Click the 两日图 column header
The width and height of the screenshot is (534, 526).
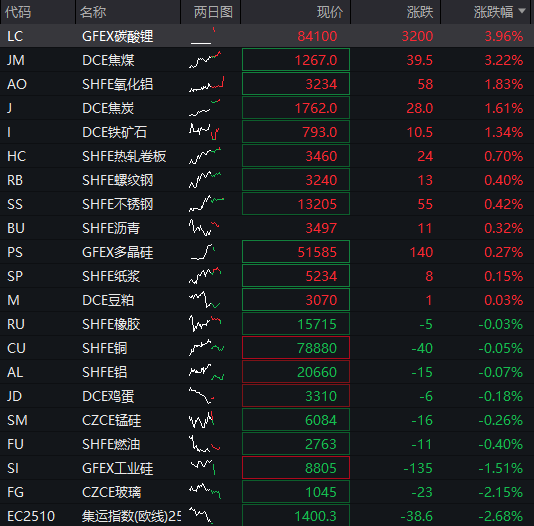[x=213, y=12]
